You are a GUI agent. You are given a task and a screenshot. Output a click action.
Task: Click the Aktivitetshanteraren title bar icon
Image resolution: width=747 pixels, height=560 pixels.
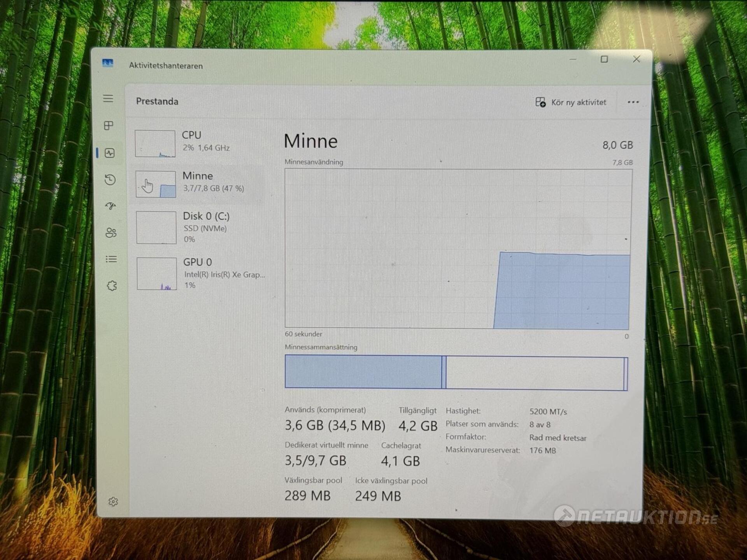click(x=108, y=63)
